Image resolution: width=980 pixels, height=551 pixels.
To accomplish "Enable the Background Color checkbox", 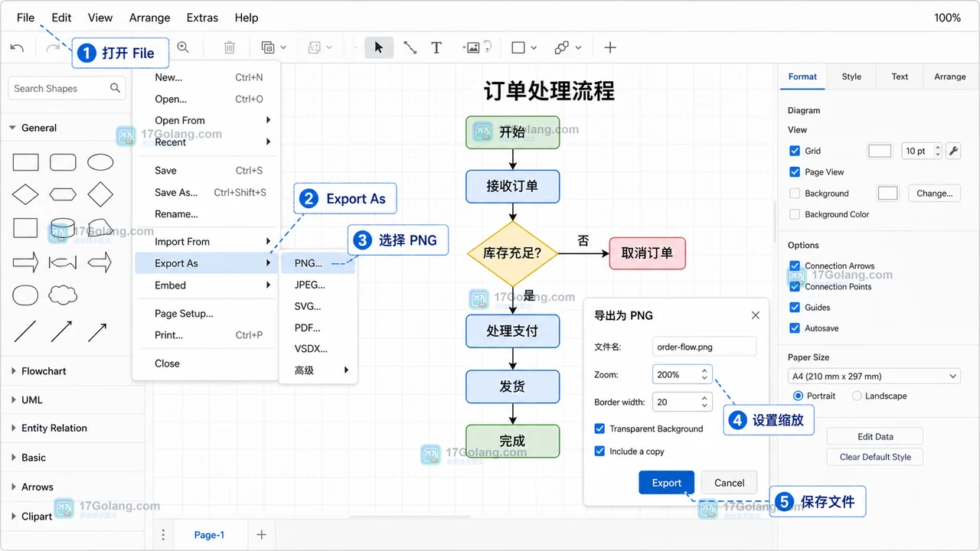I will pyautogui.click(x=795, y=214).
